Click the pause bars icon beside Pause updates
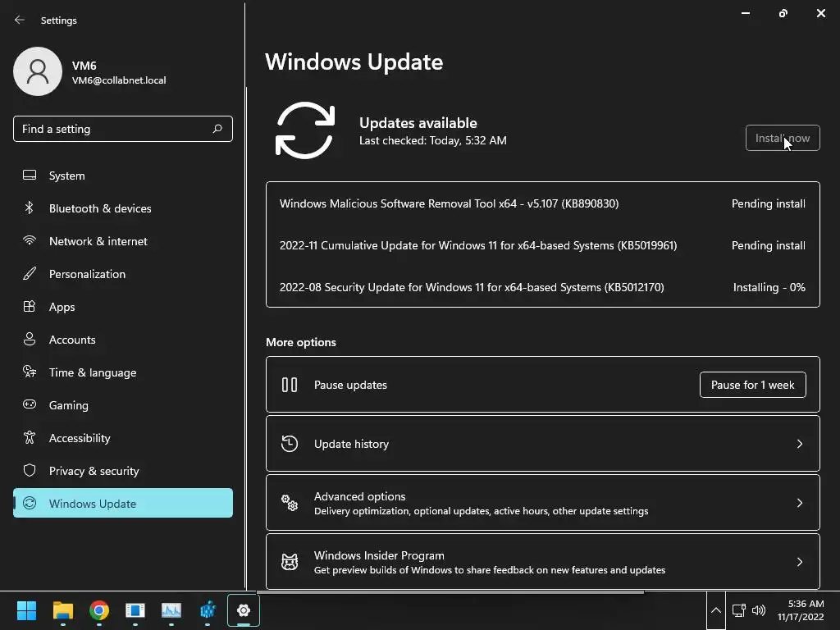The width and height of the screenshot is (840, 630). pyautogui.click(x=290, y=385)
